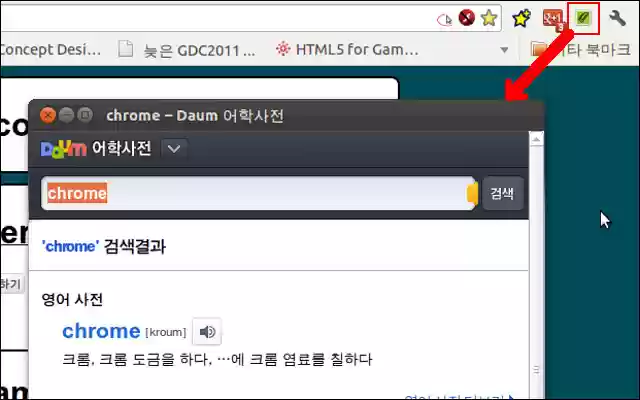Click the red blocked-content icon in address bar
The height and width of the screenshot is (400, 640).
click(x=467, y=18)
